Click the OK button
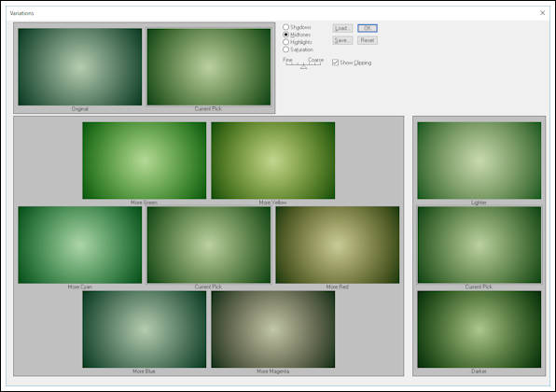Screen dimensions: 556x392 tap(368, 28)
